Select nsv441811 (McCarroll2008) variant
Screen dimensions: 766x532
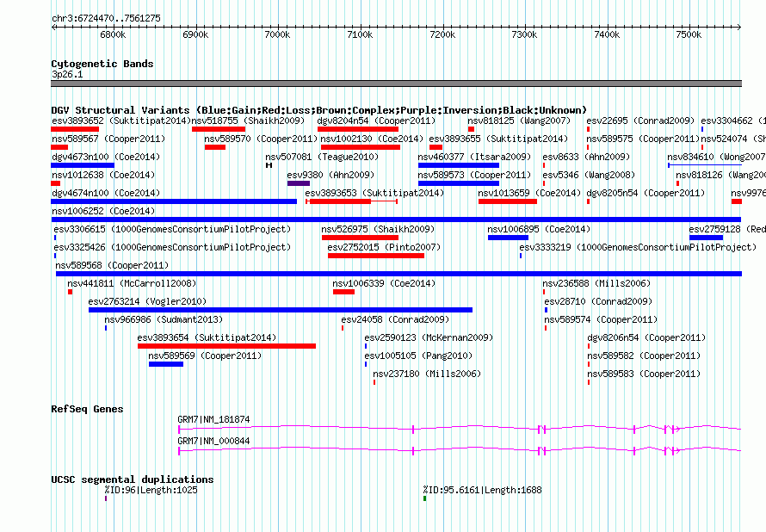[132, 283]
